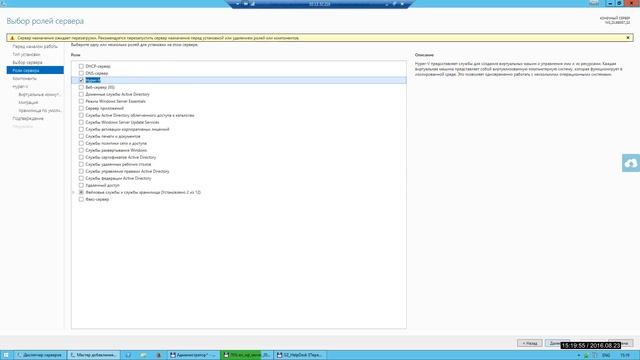The image size is (640, 360).
Task: Switch to Мастер добавления taskbar window
Action: click(x=93, y=355)
